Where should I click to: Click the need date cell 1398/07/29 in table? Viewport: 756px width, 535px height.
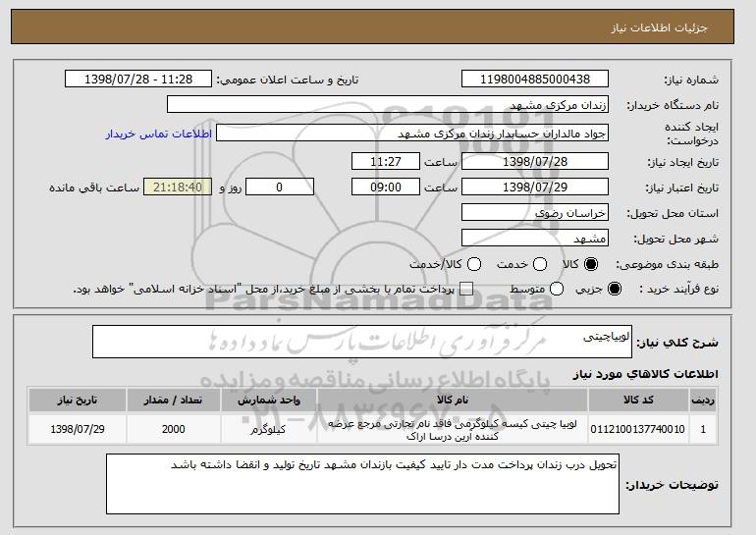(78, 429)
